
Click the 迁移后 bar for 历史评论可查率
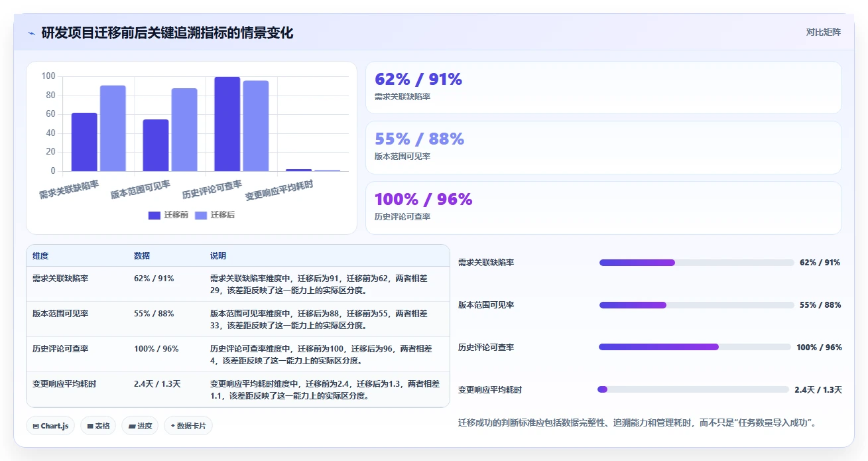[x=256, y=126]
